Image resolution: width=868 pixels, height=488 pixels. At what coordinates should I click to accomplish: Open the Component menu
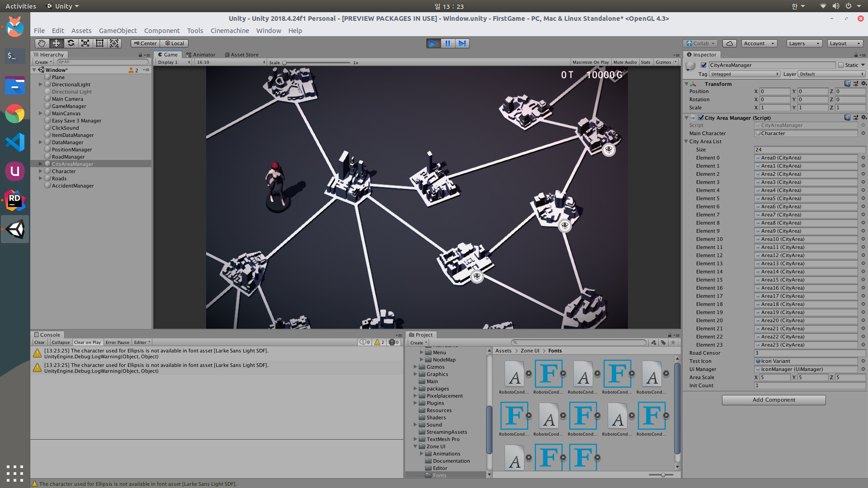[x=162, y=30]
